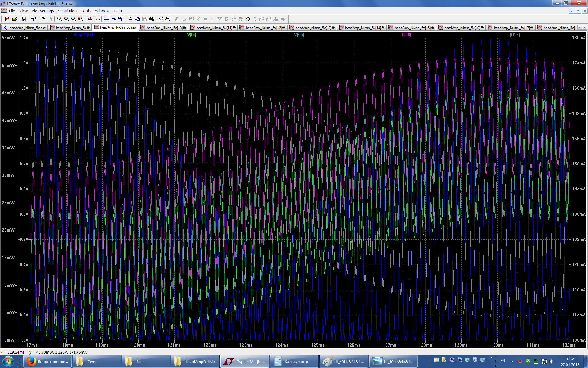Click the Find binoculars icon
The height and width of the screenshot is (368, 588).
coord(151,19)
